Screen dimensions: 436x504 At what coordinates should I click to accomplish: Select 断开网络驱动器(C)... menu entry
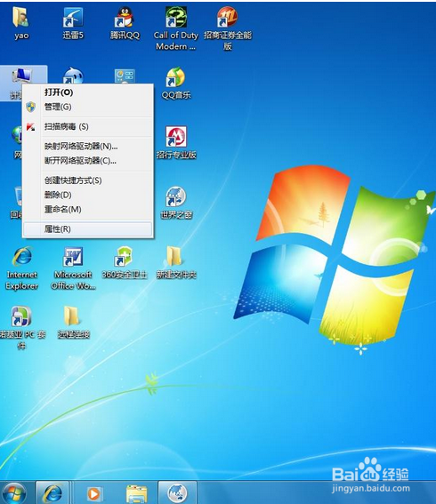click(x=88, y=160)
